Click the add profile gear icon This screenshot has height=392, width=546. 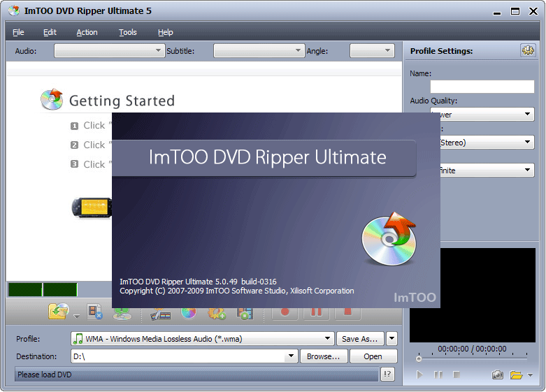coord(217,314)
